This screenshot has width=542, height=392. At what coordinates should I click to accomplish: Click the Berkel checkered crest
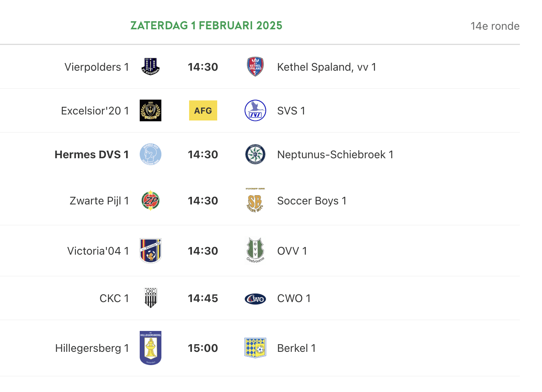255,348
